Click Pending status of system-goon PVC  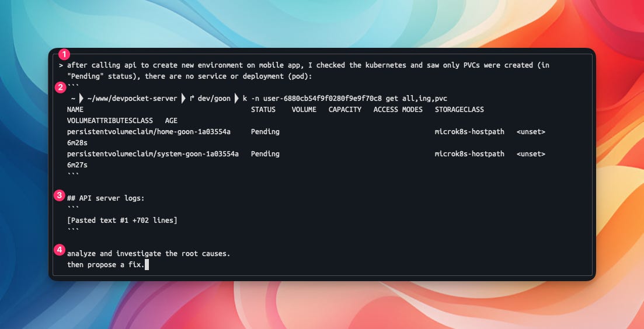(x=265, y=154)
